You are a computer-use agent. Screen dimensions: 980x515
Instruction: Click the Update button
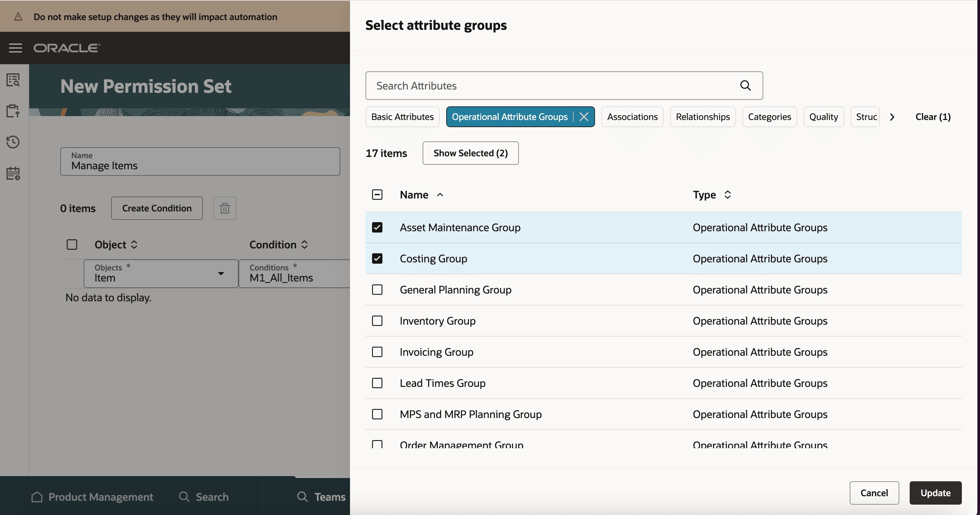[936, 493]
